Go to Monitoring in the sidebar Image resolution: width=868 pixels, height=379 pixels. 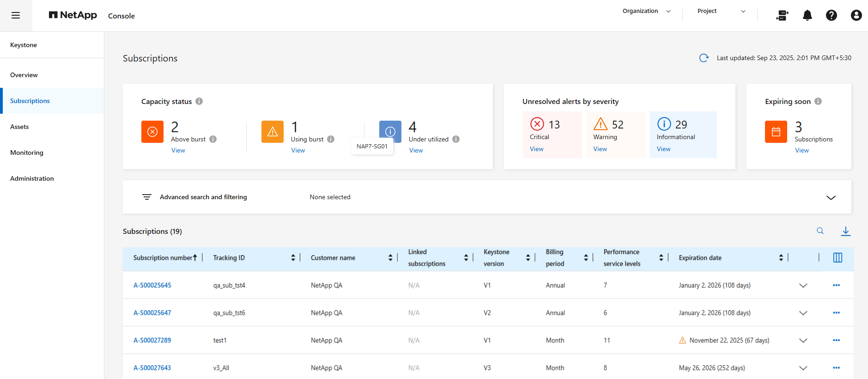tap(27, 153)
